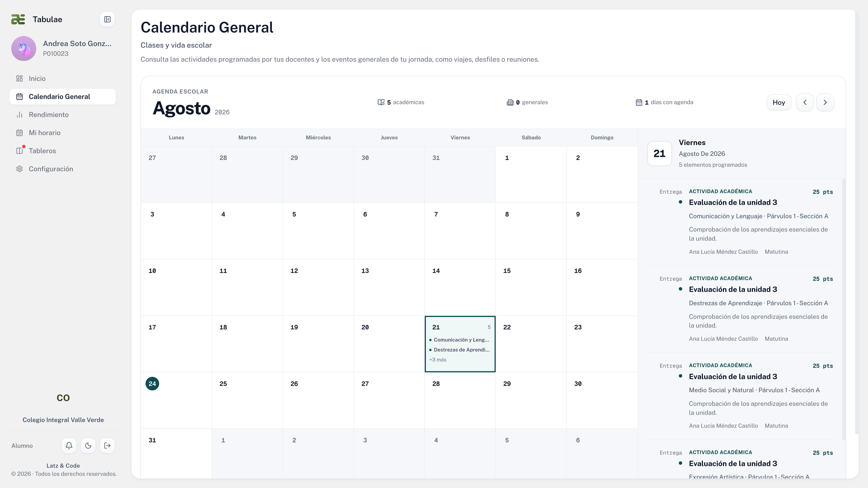Viewport: 868px width, 488px height.
Task: Click Colegio Integral Valle Verde label
Action: pyautogui.click(x=63, y=420)
